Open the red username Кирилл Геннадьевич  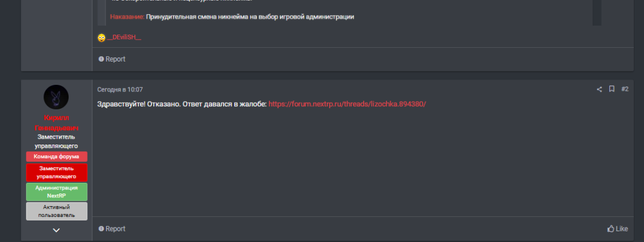[x=56, y=123]
